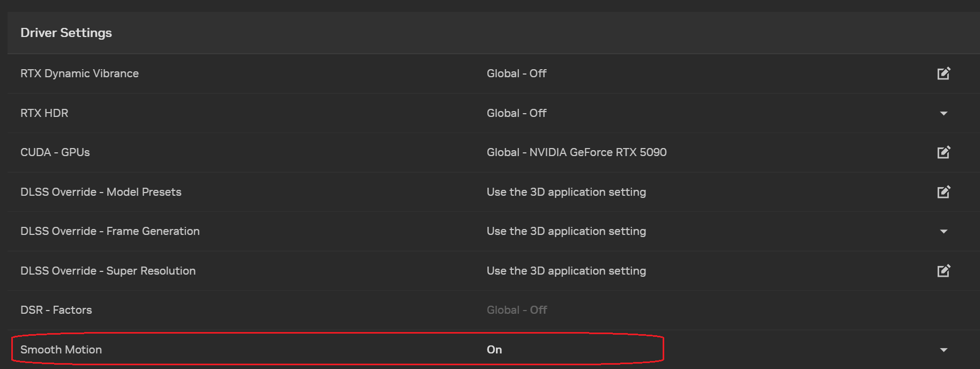Click the Driver Settings section heading
Screen dimensions: 980x369
pyautogui.click(x=66, y=33)
